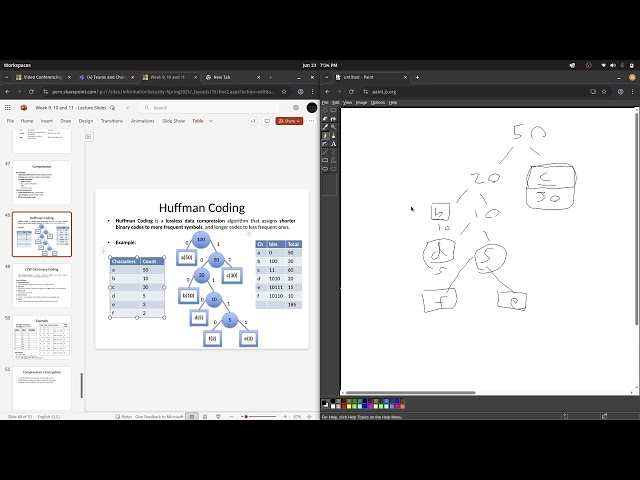Reload the paint.js.org page
The image size is (640, 480).
point(351,92)
